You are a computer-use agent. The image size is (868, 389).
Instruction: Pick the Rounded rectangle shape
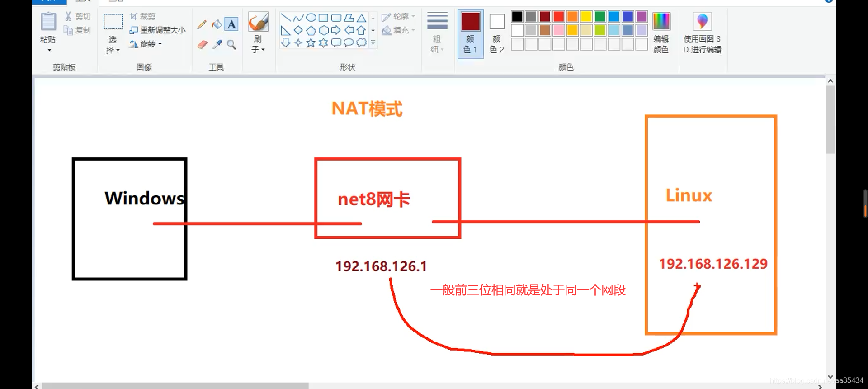point(336,18)
